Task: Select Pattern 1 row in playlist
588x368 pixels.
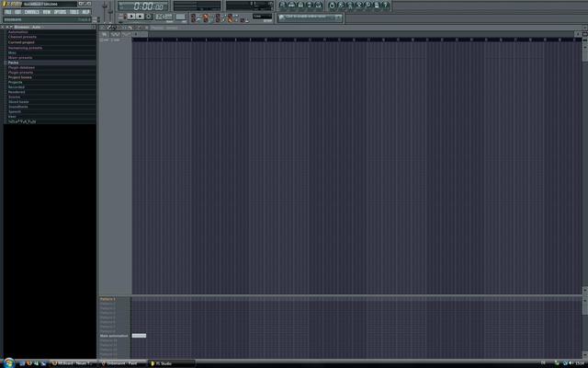Action: click(x=108, y=300)
